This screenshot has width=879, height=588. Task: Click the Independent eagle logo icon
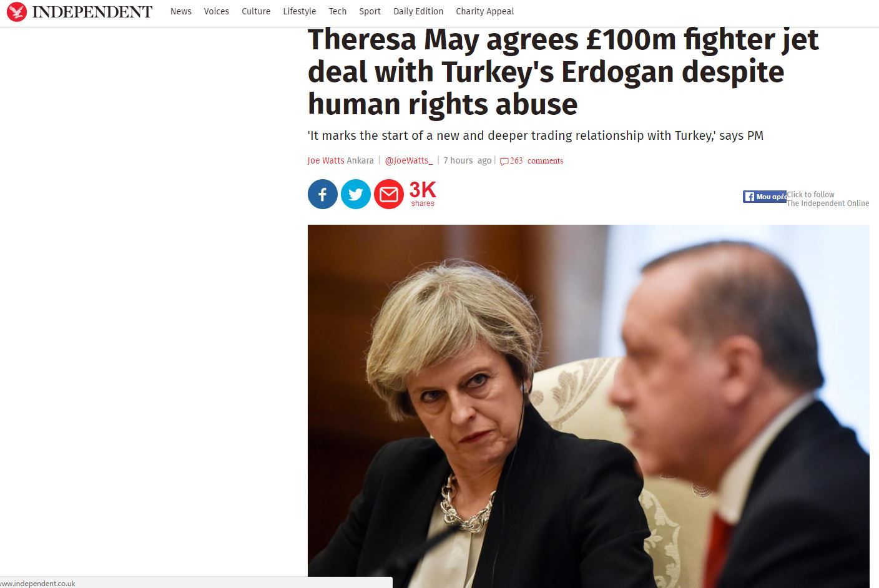pos(16,11)
